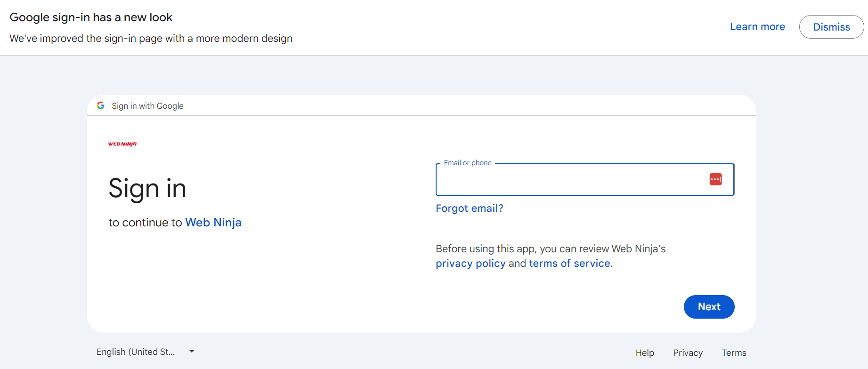Focus the Email or phone input field
Screen dimensions: 868x369
(570, 180)
